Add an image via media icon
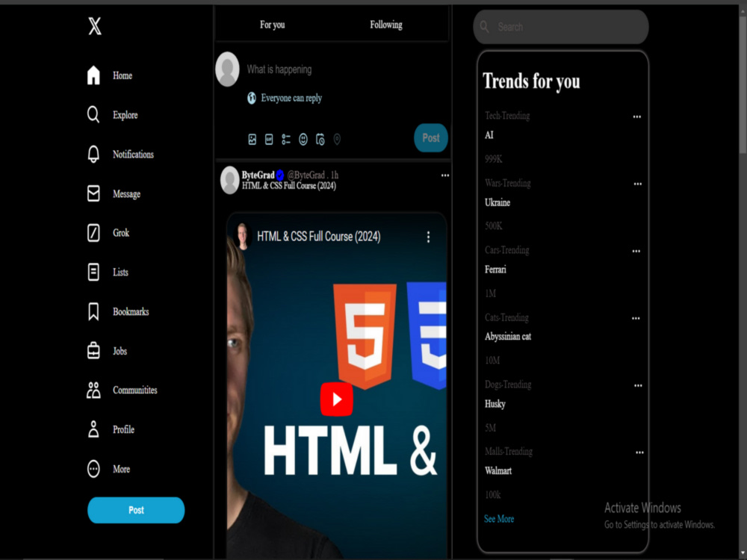 point(252,139)
